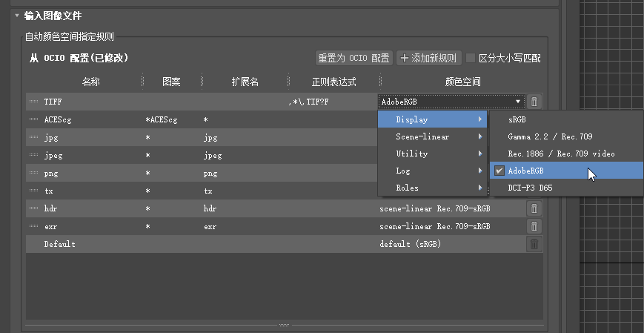Expand the Log submenu
The width and height of the screenshot is (644, 333).
click(433, 171)
